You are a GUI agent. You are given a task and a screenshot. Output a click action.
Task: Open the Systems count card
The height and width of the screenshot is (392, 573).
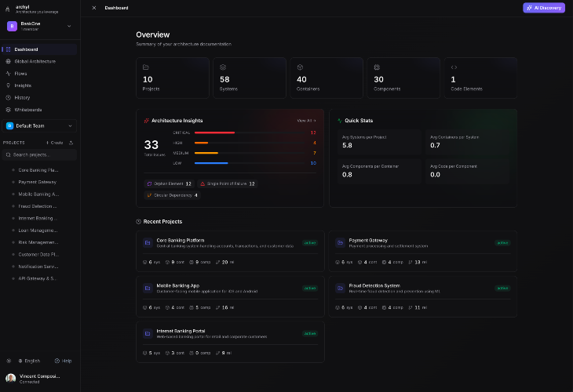coord(250,78)
